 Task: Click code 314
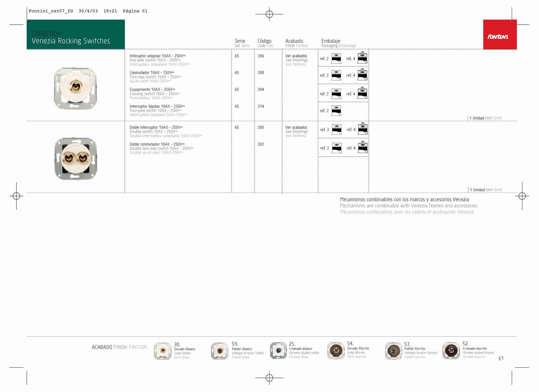coord(261,106)
